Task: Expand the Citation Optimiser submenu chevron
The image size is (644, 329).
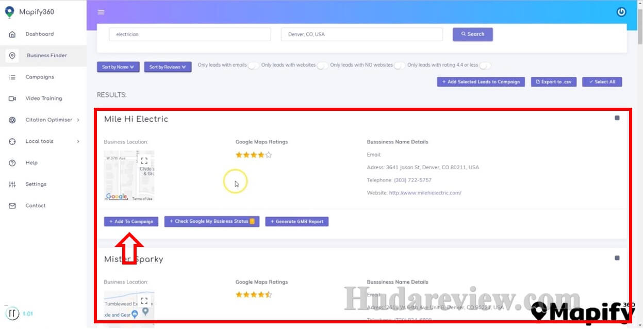Action: click(x=78, y=120)
